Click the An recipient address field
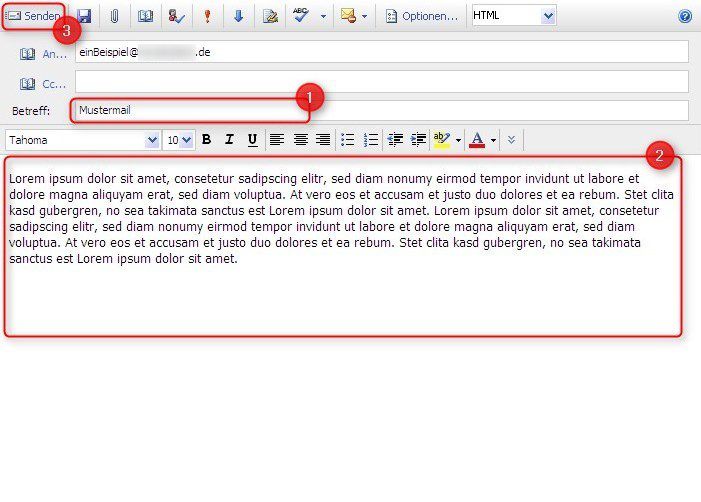Image resolution: width=701 pixels, height=502 pixels. pos(382,52)
